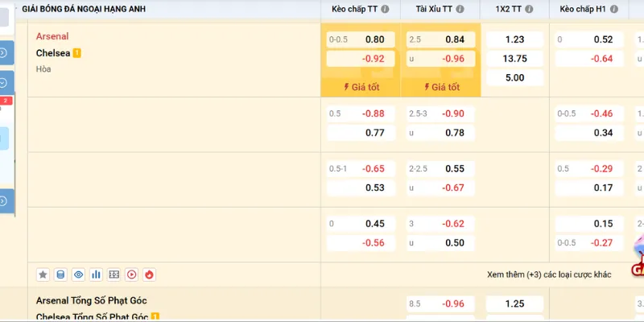Screen dimensions: 644x322
Task: Select the Kèo chấp TT column header
Action: pyautogui.click(x=354, y=9)
